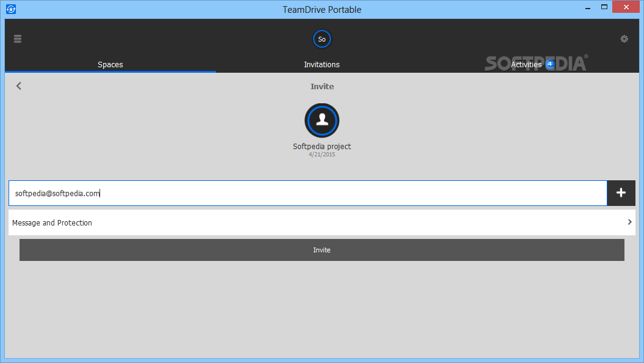The height and width of the screenshot is (363, 644).
Task: Click the chevron on Message and Protection
Action: pos(629,222)
